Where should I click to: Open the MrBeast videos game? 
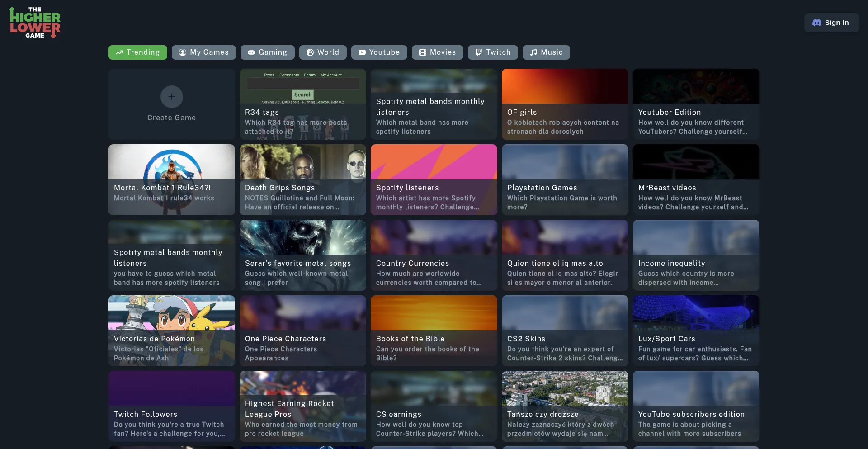tap(696, 180)
